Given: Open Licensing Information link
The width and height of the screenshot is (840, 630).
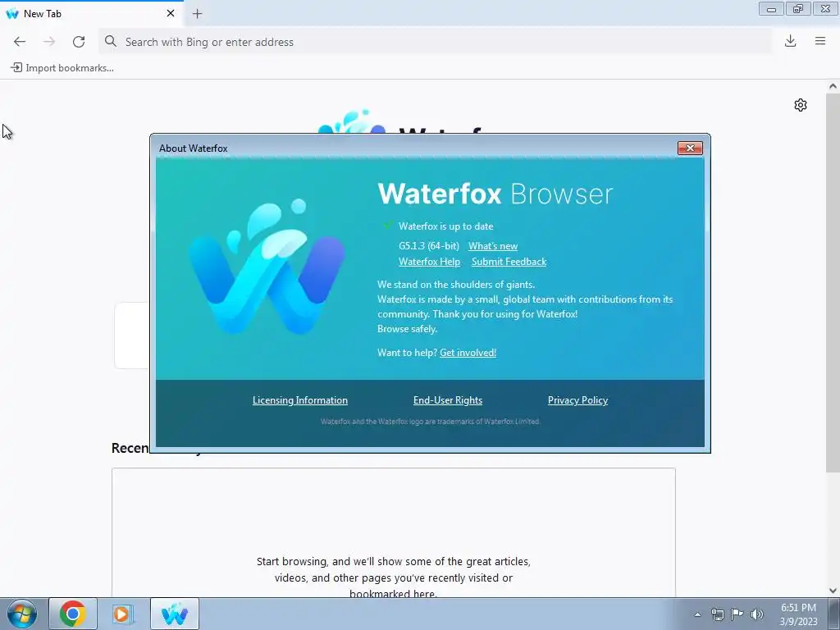Looking at the screenshot, I should click(300, 400).
